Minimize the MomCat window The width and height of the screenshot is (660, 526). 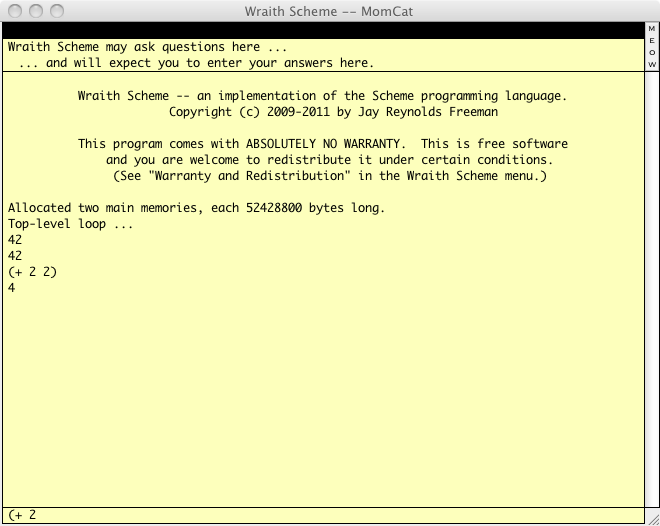pos(35,11)
